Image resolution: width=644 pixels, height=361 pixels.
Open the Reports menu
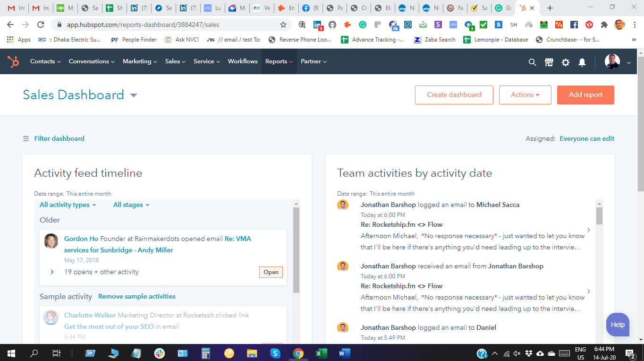(x=279, y=61)
